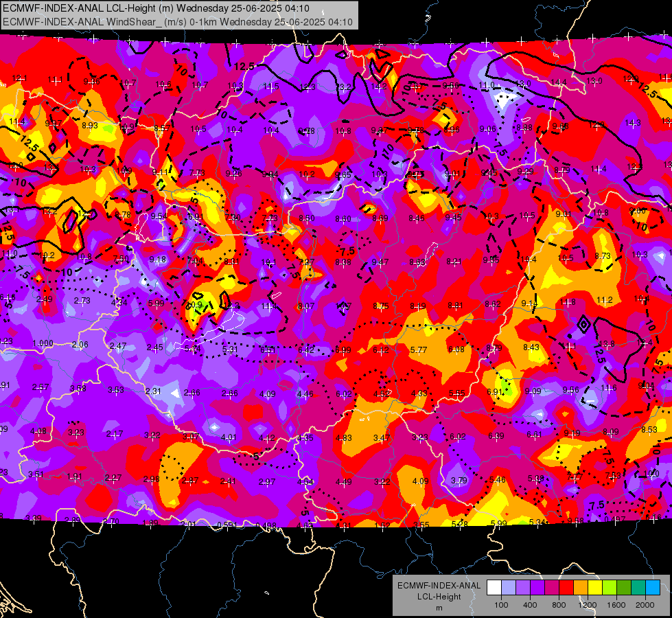Click the legend title ECMWF-INDEX-ANAL
The width and height of the screenshot is (672, 618).
point(439,586)
